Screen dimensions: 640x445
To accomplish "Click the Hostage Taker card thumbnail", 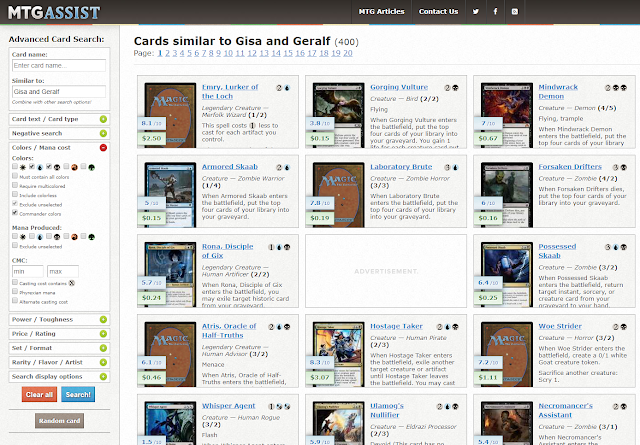I will [338, 354].
